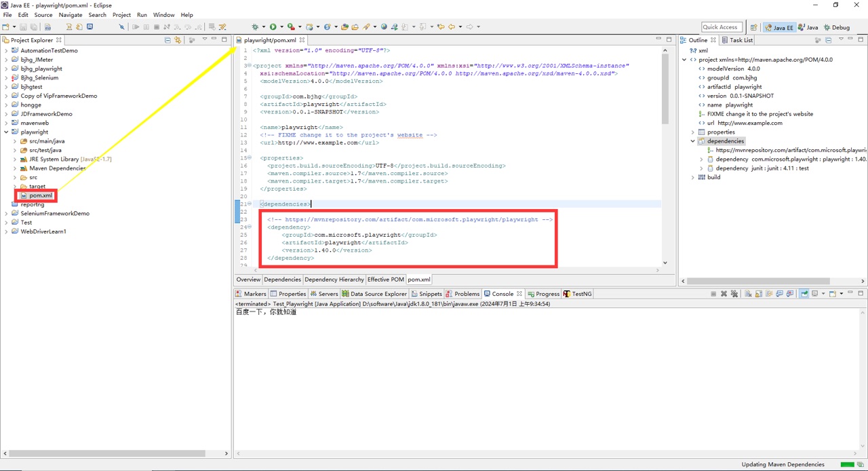The width and height of the screenshot is (868, 471).
Task: Switch to Effective POM tab
Action: pyautogui.click(x=385, y=280)
